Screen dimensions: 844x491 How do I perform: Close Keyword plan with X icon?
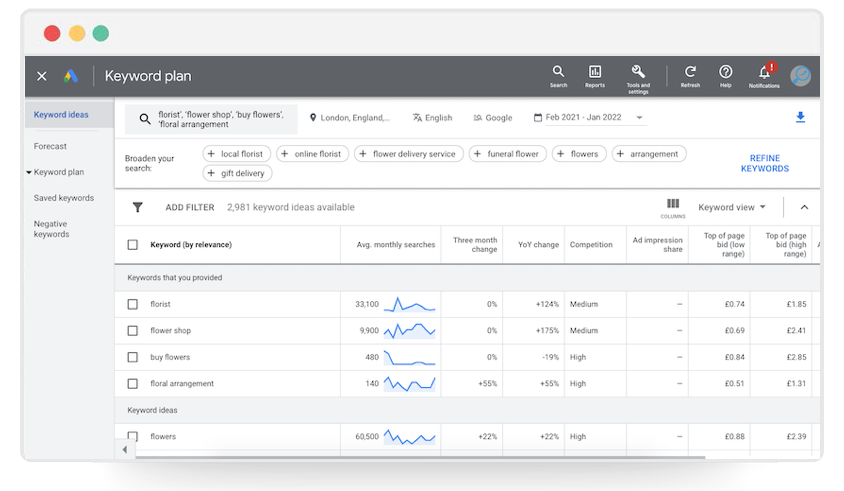[x=42, y=76]
